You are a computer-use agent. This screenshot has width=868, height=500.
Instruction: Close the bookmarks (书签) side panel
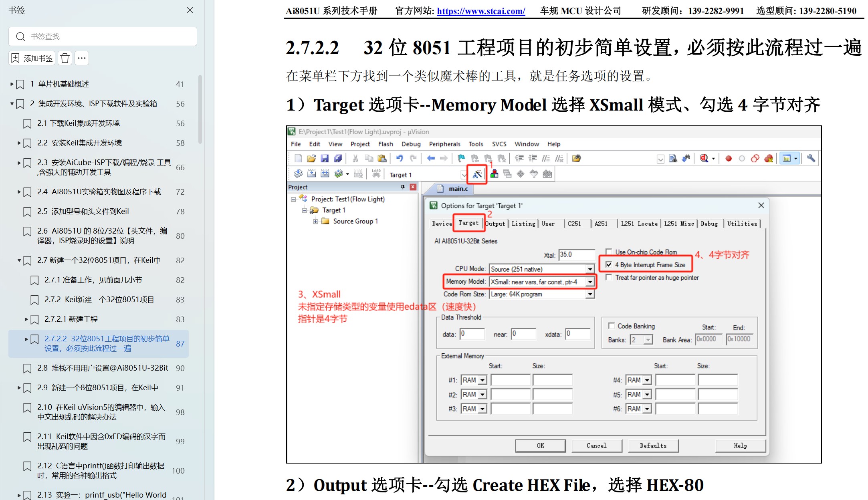(190, 10)
